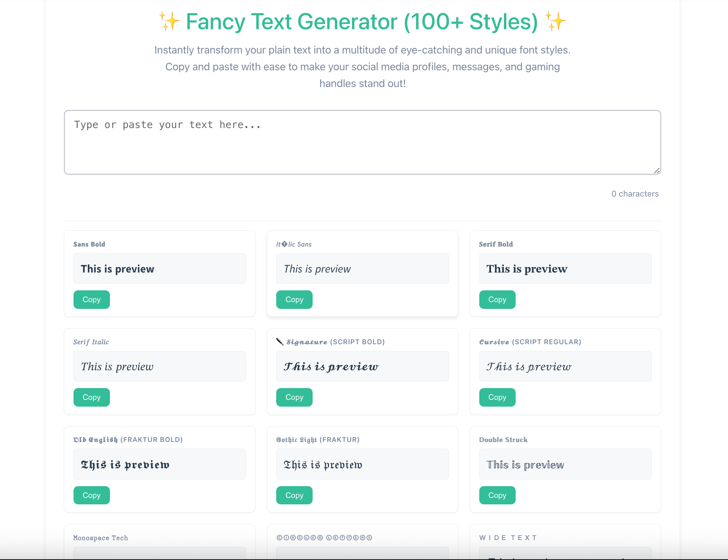Copy the Serif Italic text
Viewport: 728px width, 560px height.
click(x=91, y=397)
